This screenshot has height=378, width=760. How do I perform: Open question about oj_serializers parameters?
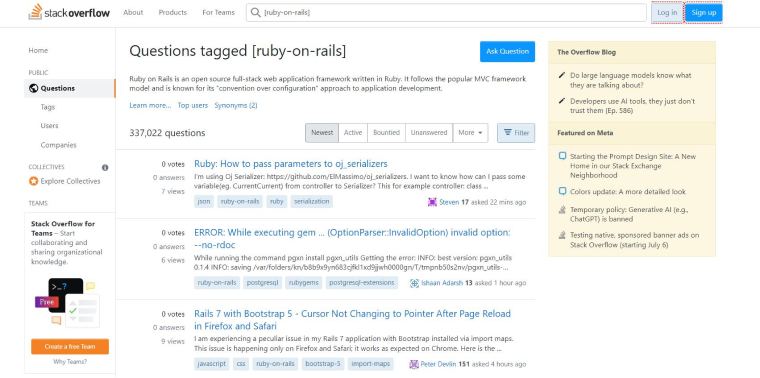291,163
